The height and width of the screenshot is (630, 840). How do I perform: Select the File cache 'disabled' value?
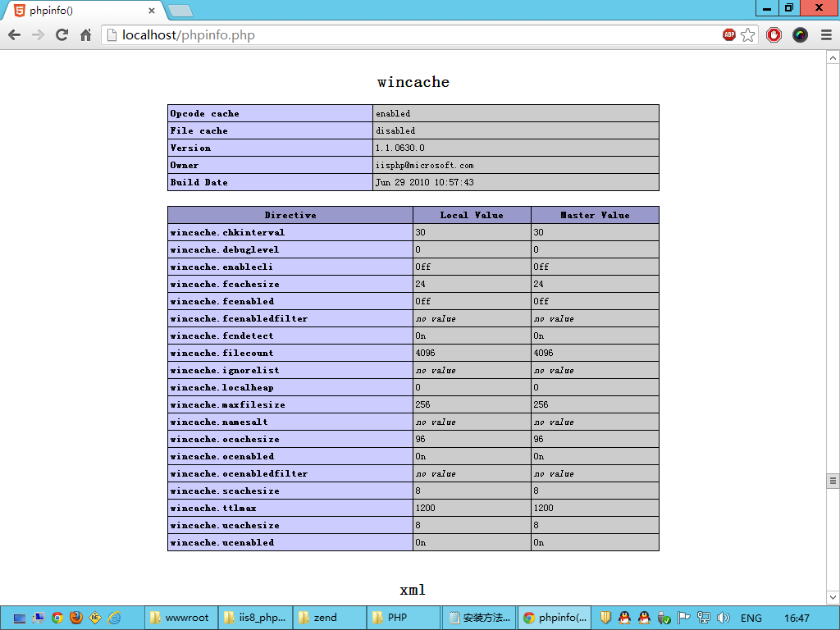click(x=395, y=130)
